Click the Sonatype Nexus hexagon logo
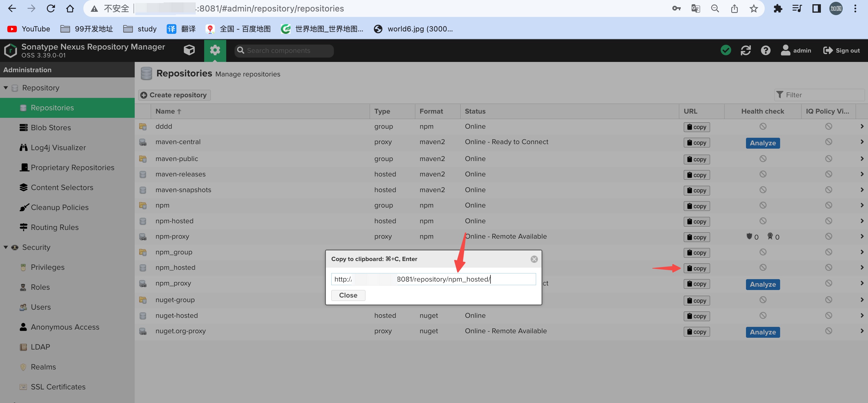Screen dimensions: 868x403 click(11, 50)
